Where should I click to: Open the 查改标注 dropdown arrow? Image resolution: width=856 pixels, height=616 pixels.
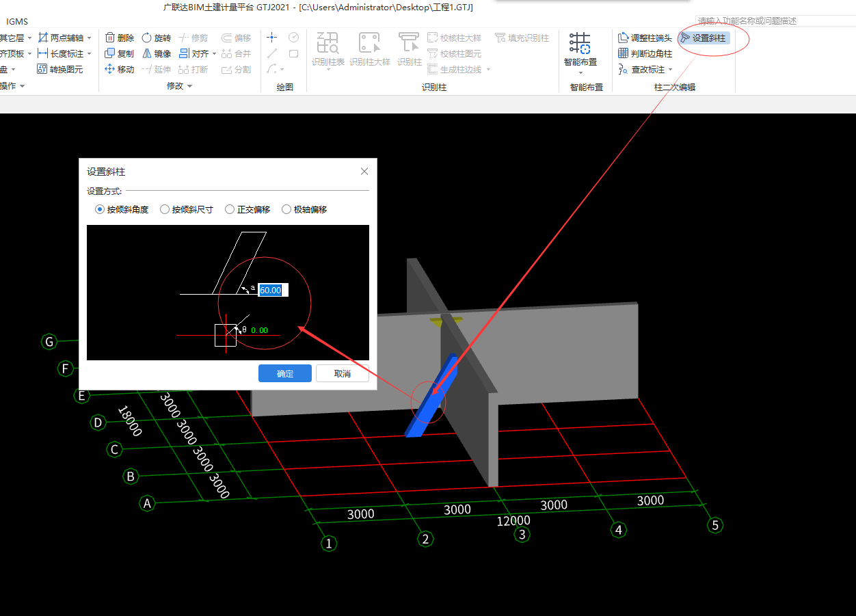click(x=670, y=70)
